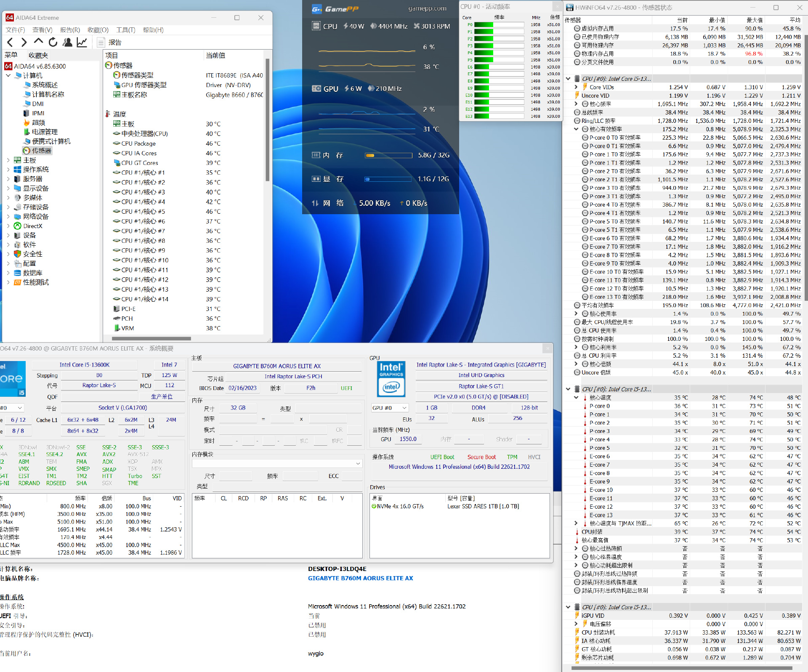The height and width of the screenshot is (672, 808).
Task: Click the up-level arrow in the AIDA64 toolbar
Action: click(x=38, y=42)
